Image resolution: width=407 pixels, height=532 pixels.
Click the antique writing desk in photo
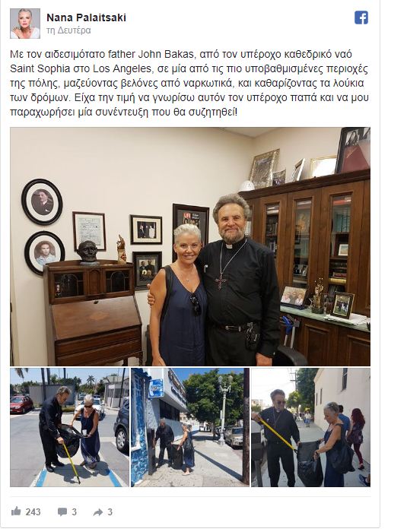tap(92, 312)
